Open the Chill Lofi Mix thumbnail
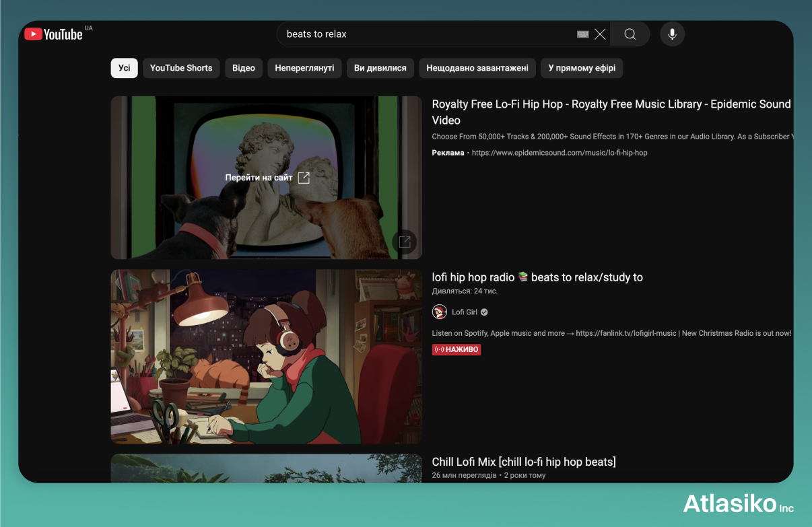 coord(267,468)
